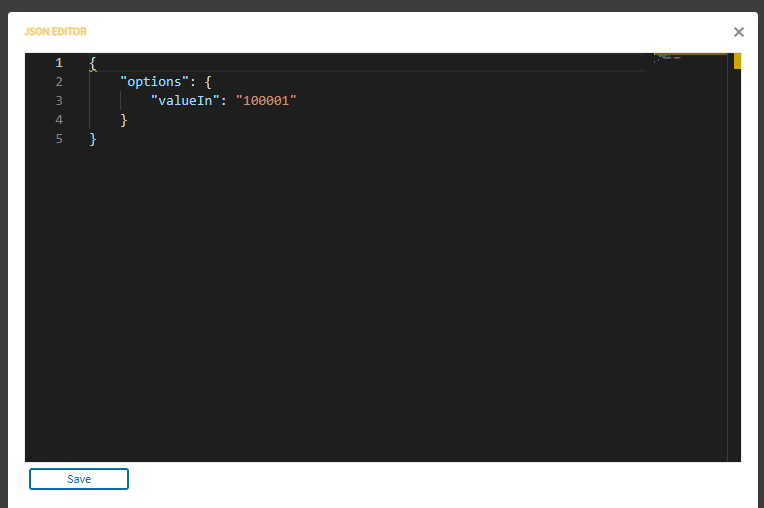This screenshot has height=508, width=764.
Task: Place cursor at closing brace on line 4
Action: 123,120
